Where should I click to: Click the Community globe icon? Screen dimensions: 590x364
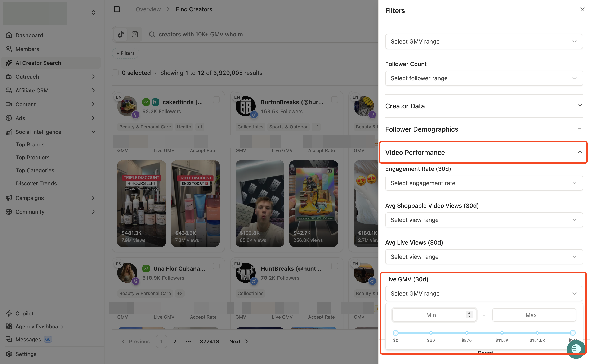pos(9,212)
